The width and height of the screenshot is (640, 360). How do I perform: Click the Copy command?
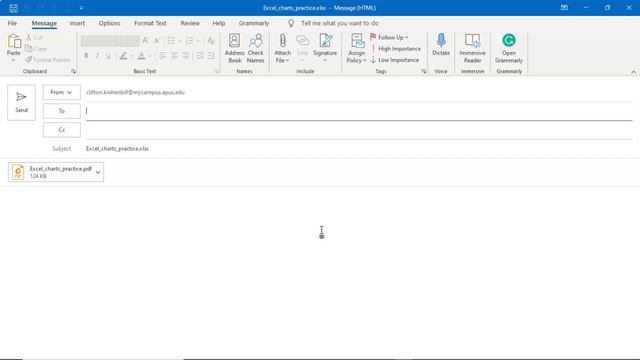[x=36, y=49]
